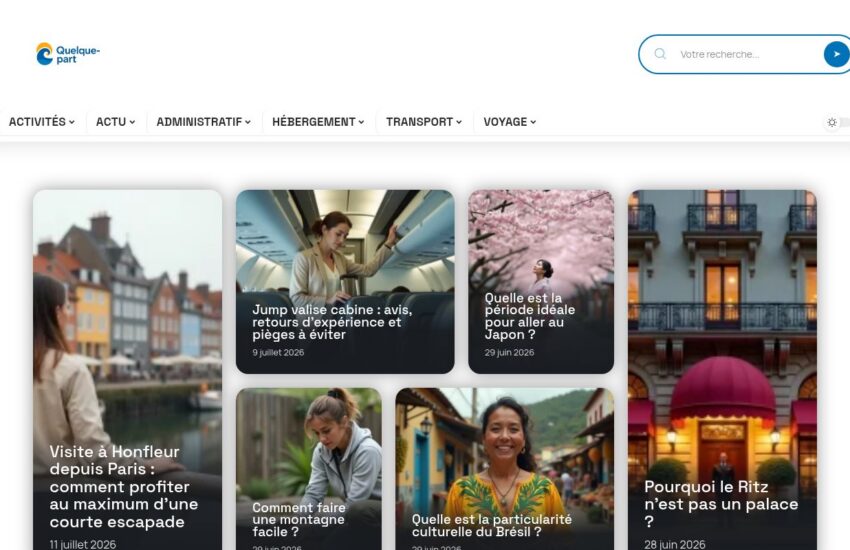Submit search with the blue arrow button
The image size is (850, 550).
(836, 54)
